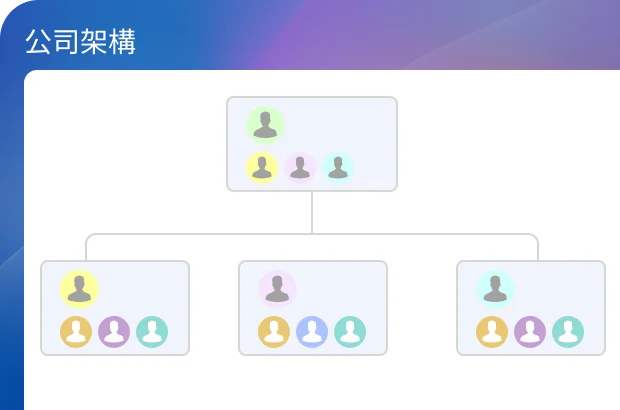
Task: Select teal member avatar in right department node
Action: click(568, 332)
